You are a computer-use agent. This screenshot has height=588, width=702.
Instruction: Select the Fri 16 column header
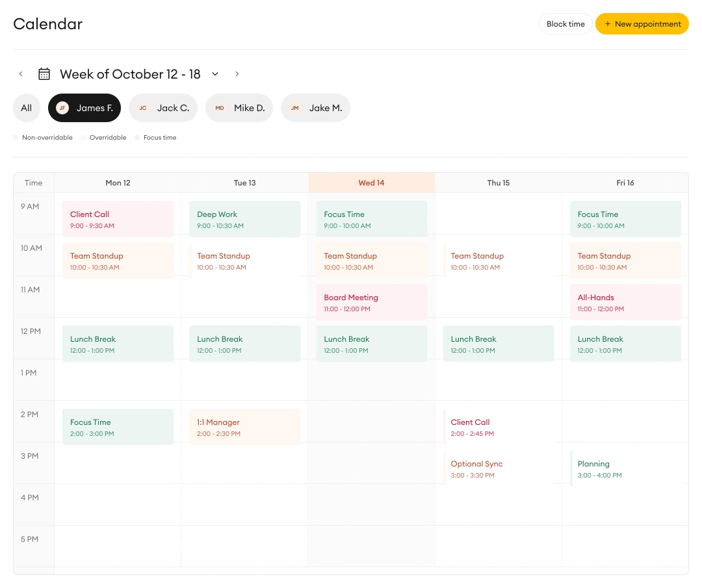click(x=625, y=183)
